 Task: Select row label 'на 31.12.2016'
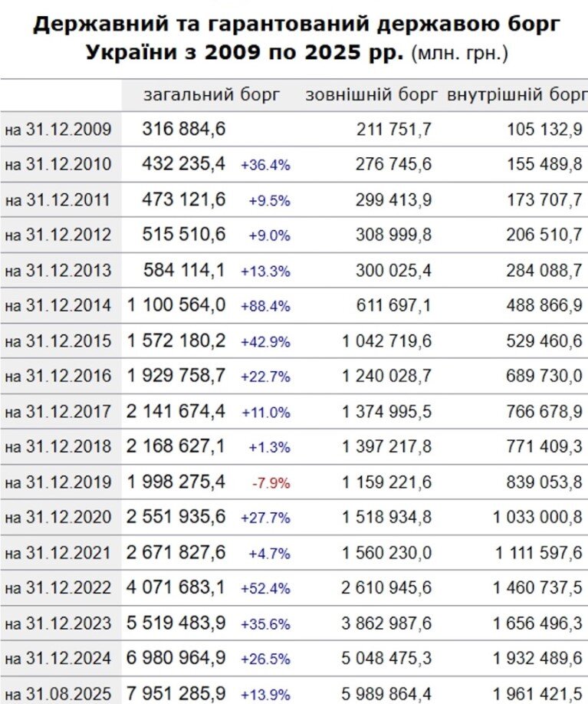point(58,377)
